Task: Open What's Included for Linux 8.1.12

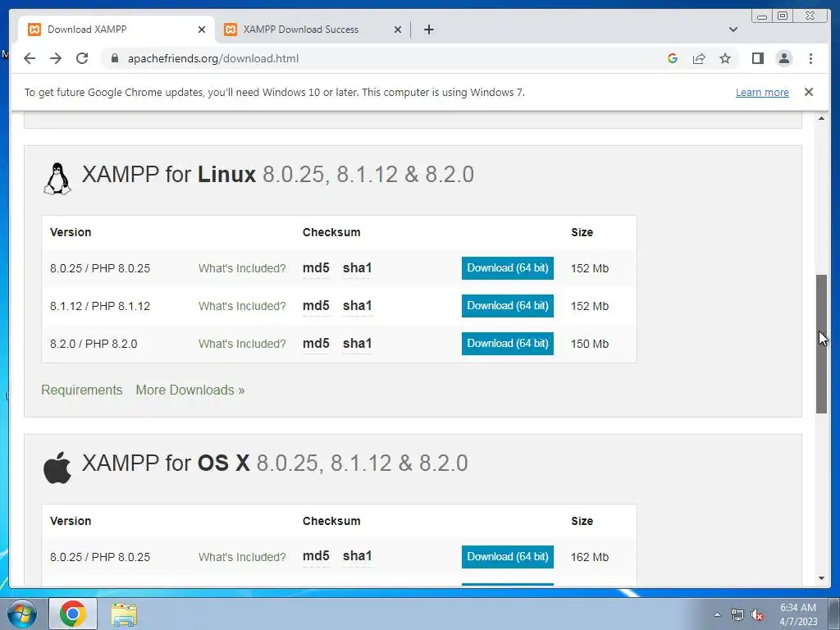Action: click(242, 306)
